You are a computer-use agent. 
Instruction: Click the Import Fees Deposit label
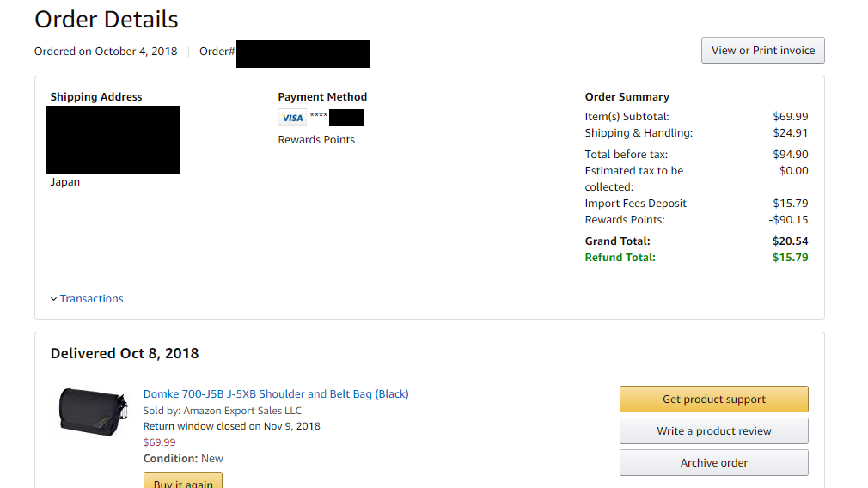coord(635,203)
